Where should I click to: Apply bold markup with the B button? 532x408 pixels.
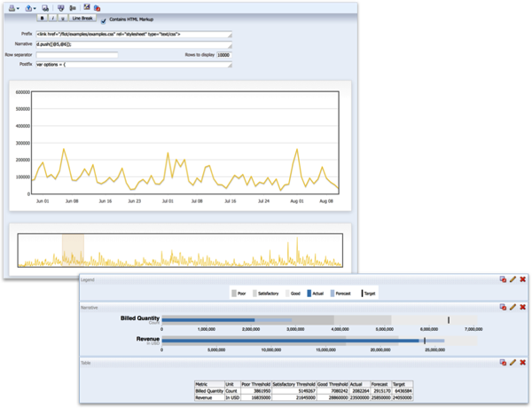[42, 19]
